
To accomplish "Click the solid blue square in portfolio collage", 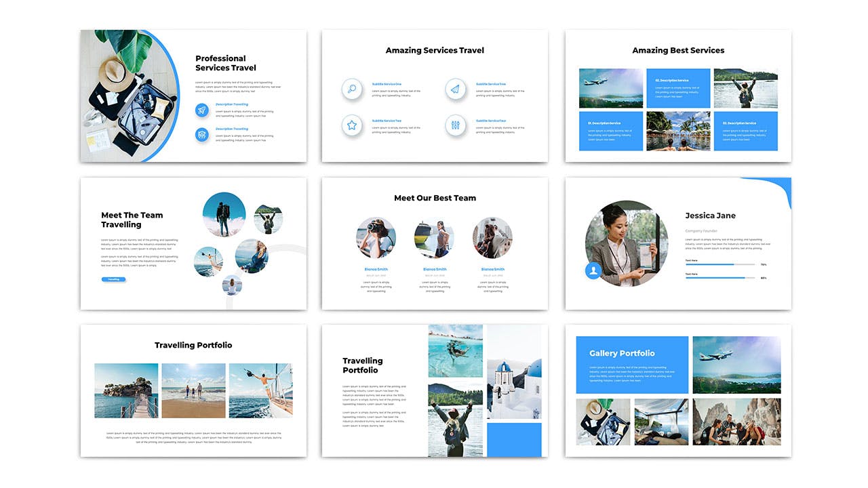I will coord(515,440).
